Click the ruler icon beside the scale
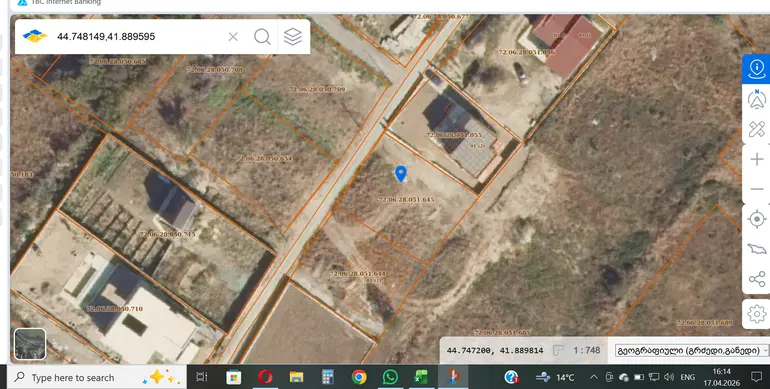The image size is (770, 389). [558, 350]
